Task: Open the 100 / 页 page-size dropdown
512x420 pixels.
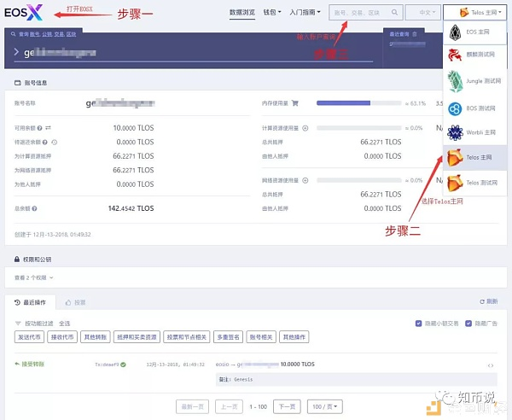Action: 325,406
